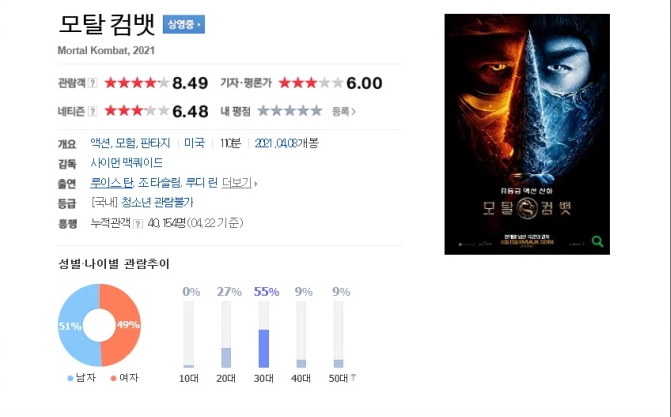This screenshot has height=417, width=671.
Task: Click the 관람객 red star rating
Action: pyautogui.click(x=137, y=83)
